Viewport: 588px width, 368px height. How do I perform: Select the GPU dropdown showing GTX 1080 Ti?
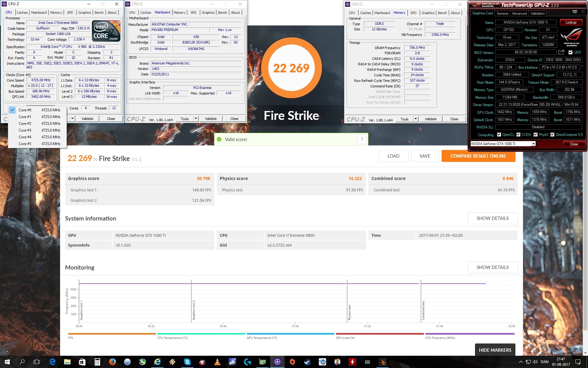[503, 144]
